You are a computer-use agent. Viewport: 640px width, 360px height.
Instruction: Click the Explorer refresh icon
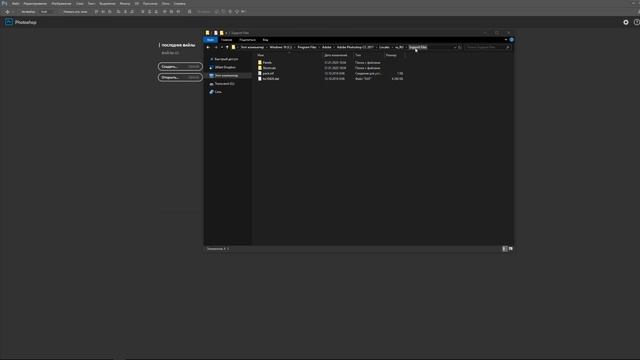pos(460,47)
